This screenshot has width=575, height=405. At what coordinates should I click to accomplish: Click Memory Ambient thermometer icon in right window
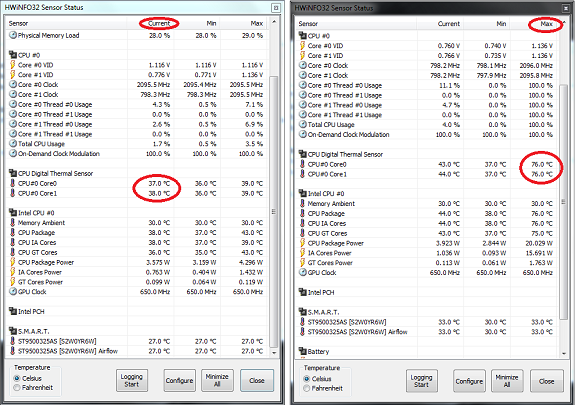click(x=303, y=203)
